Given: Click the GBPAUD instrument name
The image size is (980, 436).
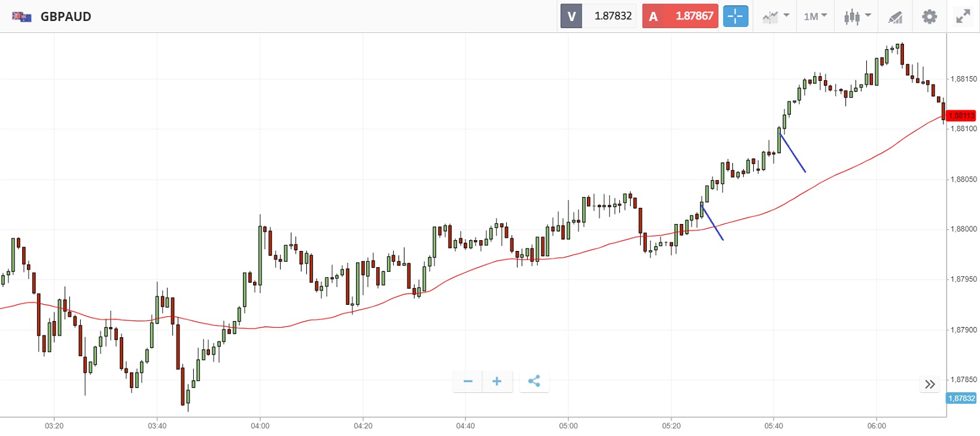Looking at the screenshot, I should [x=66, y=17].
